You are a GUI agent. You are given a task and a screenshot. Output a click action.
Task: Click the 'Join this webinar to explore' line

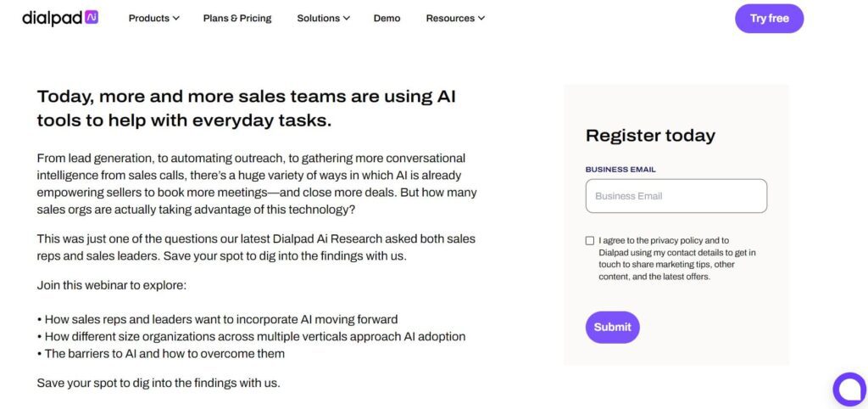[x=112, y=286]
